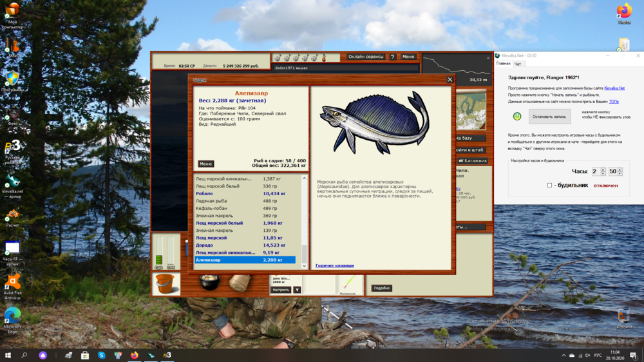644x362 pixels.
Task: Open the region map thumbnail
Action: [471, 111]
